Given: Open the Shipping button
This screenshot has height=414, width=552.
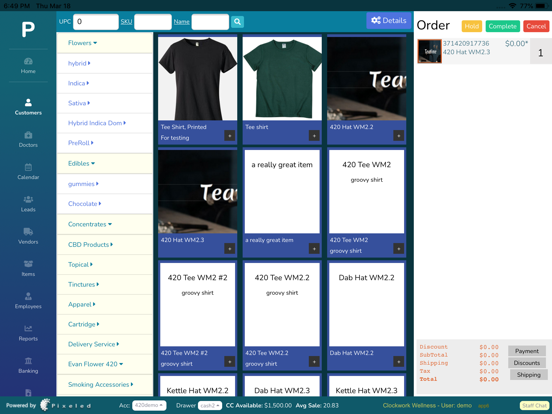Looking at the screenshot, I should coord(528,375).
